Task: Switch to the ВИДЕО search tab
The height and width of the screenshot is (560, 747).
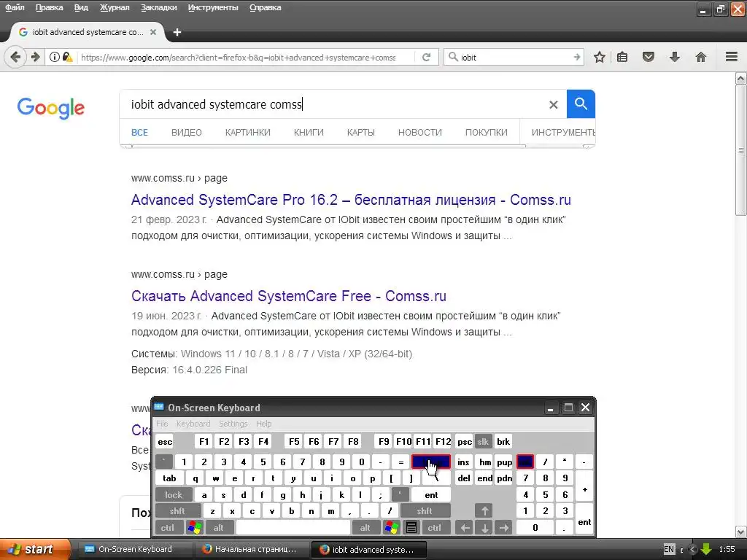Action: pos(186,133)
